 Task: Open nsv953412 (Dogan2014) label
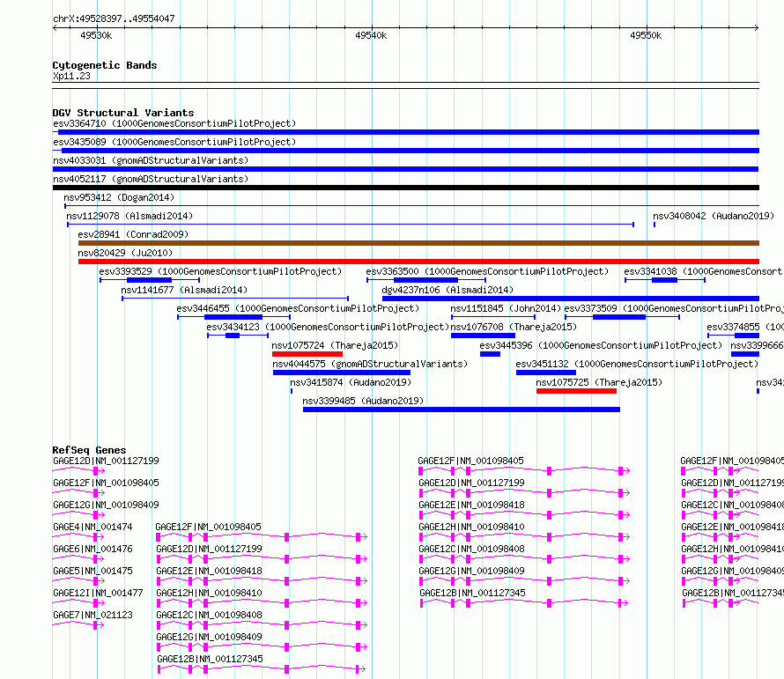119,197
